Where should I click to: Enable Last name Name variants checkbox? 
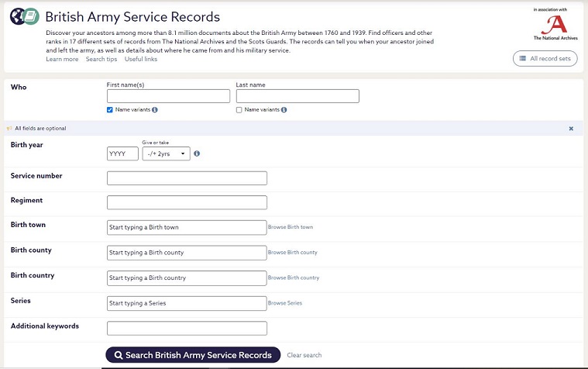click(239, 110)
